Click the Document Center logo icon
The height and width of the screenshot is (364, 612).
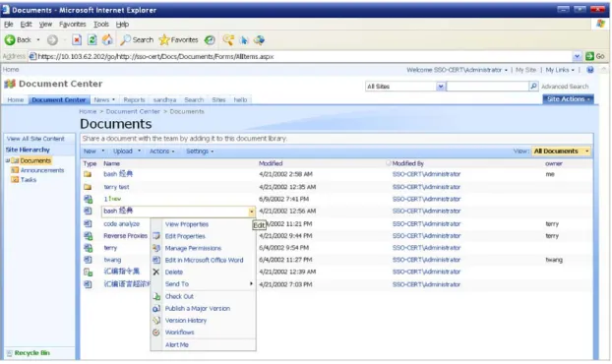[x=10, y=84]
